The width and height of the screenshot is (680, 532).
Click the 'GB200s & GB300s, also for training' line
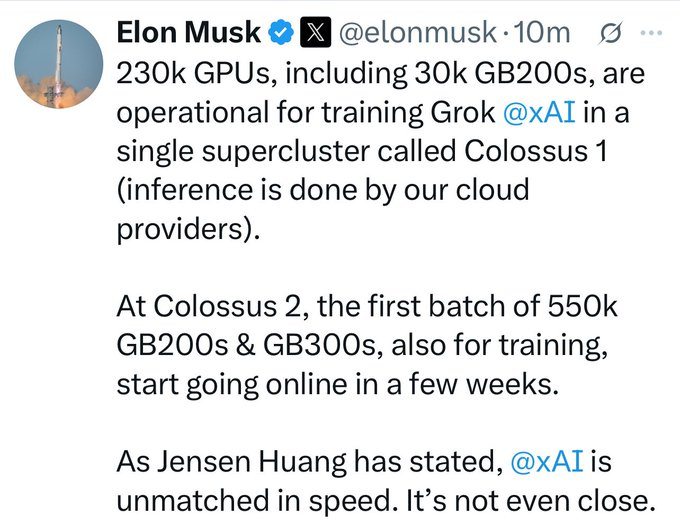click(362, 345)
